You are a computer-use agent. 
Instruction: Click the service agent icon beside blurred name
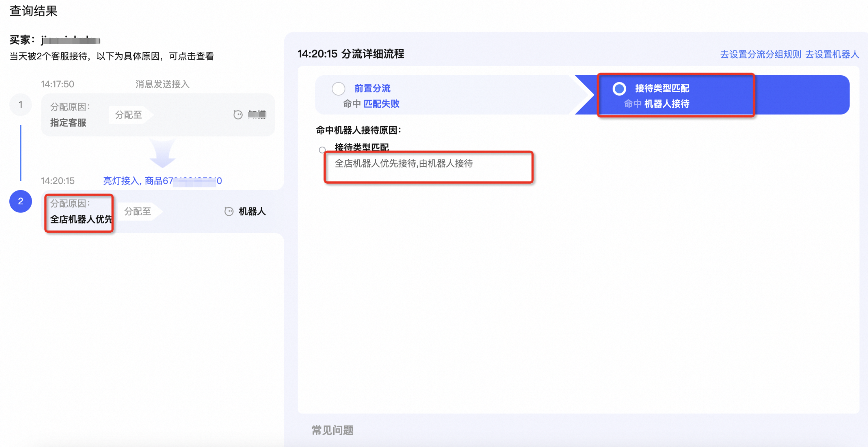[x=238, y=115]
